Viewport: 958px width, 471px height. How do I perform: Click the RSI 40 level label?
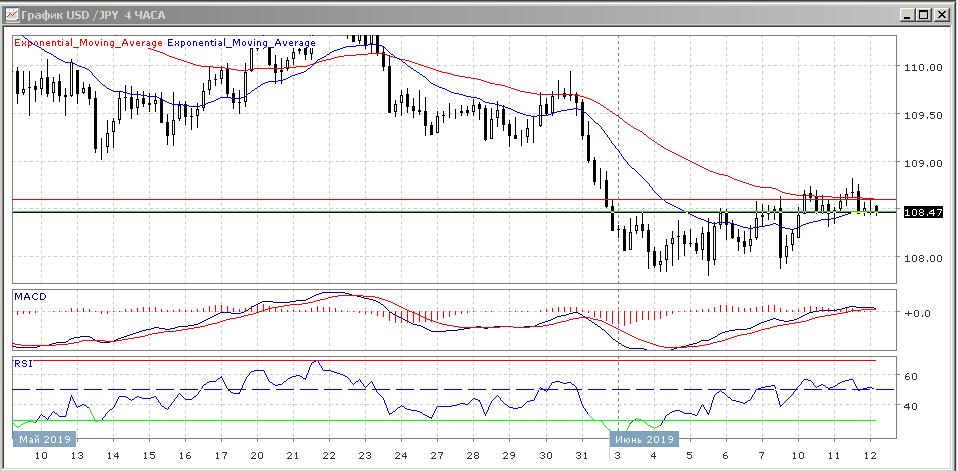[911, 406]
